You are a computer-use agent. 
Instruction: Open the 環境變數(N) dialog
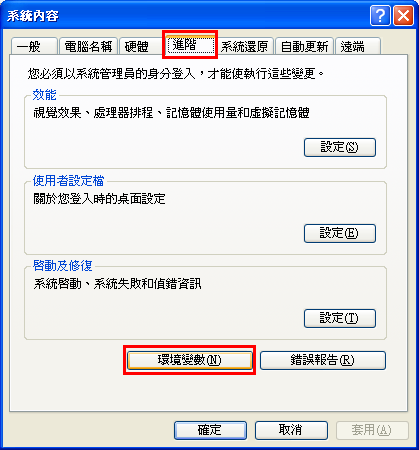point(189,360)
